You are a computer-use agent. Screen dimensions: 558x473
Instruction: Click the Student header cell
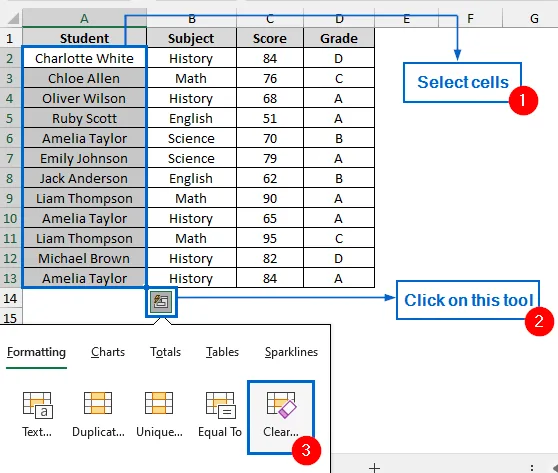(84, 38)
